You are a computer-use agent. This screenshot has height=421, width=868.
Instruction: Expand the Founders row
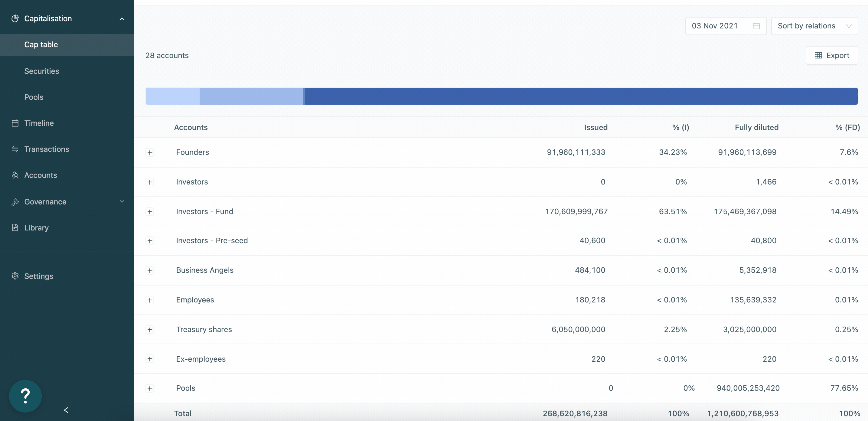click(x=150, y=152)
